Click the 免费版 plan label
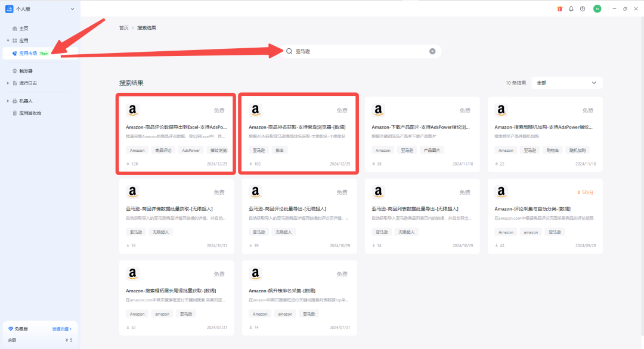The image size is (644, 349). click(21, 329)
